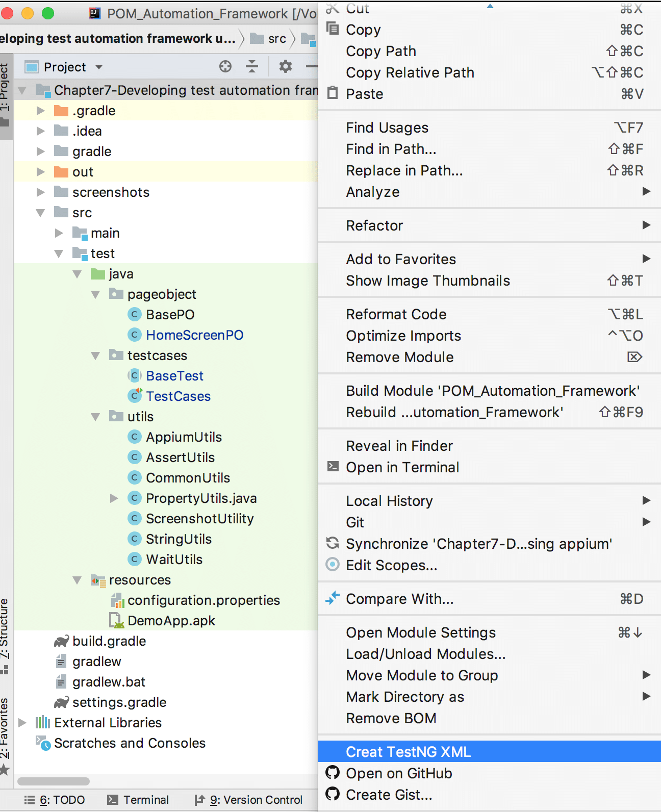Image resolution: width=661 pixels, height=812 pixels.
Task: Expand the main folder
Action: [x=59, y=233]
